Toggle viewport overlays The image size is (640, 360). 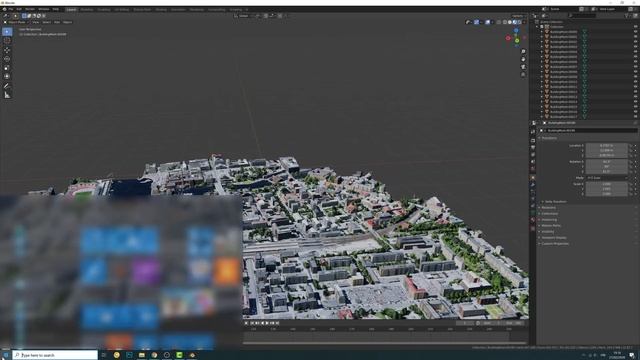(x=487, y=22)
